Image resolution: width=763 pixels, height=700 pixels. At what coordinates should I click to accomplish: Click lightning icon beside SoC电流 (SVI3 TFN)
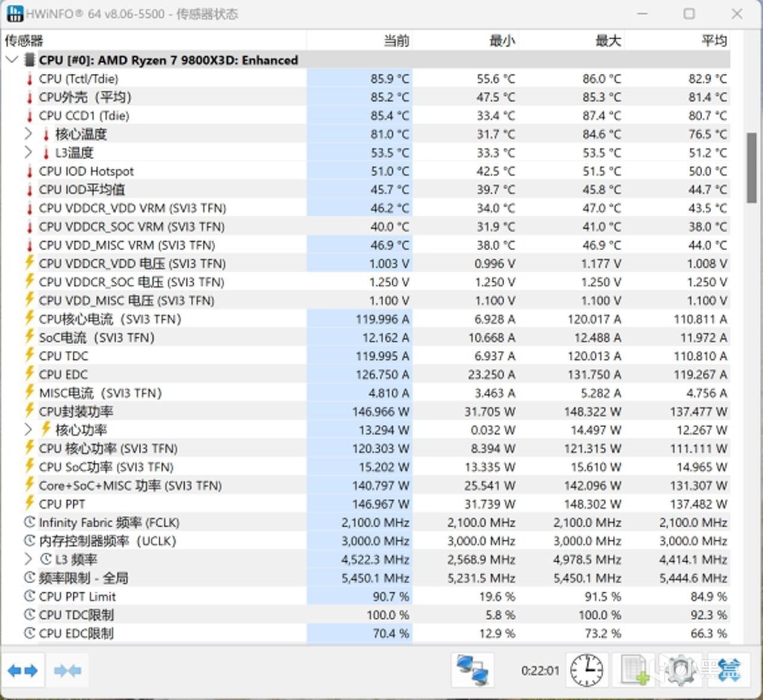point(29,337)
